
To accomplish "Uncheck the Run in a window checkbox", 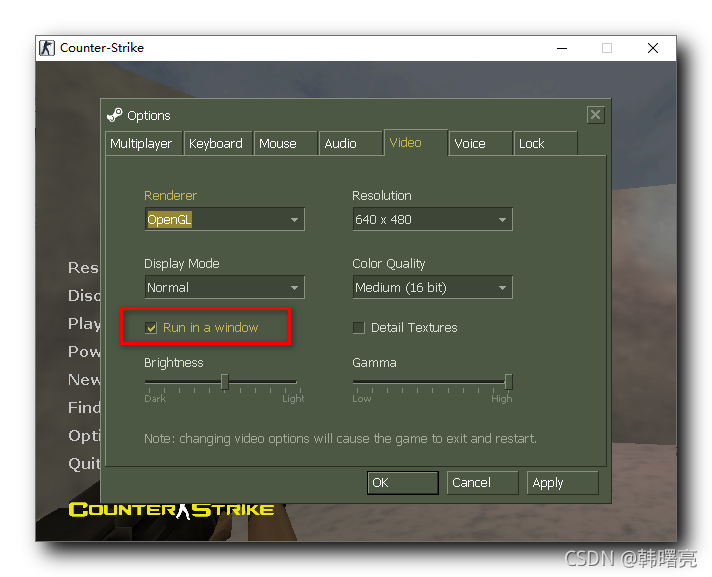I will tap(151, 328).
